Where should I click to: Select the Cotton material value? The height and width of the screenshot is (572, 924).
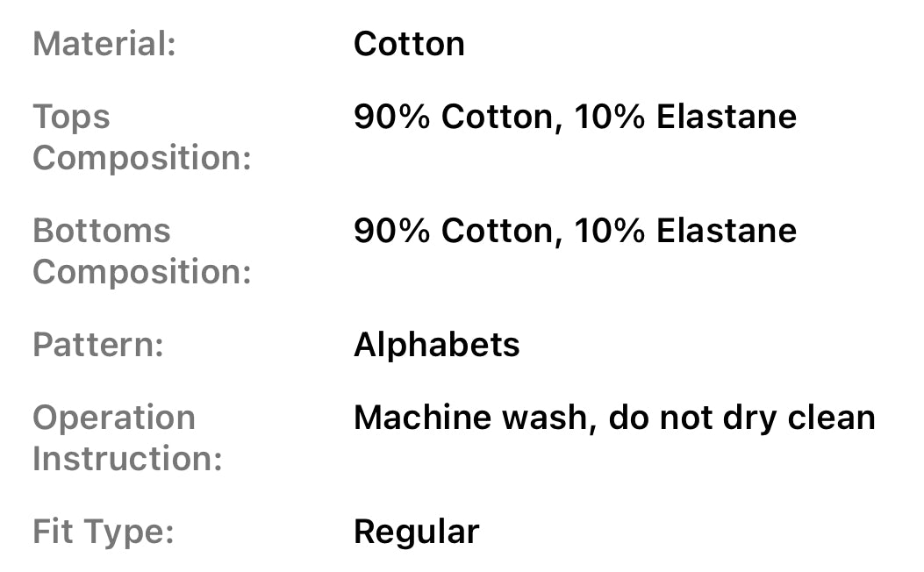(409, 44)
